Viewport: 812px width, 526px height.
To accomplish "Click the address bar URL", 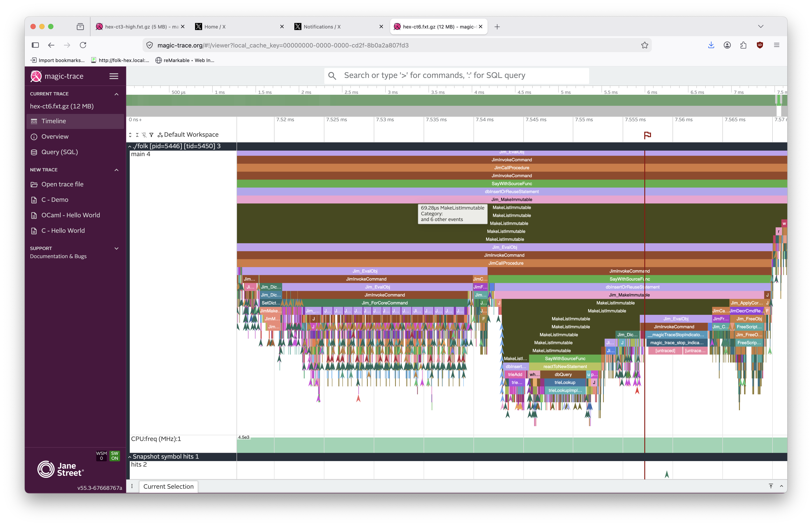I will (283, 45).
